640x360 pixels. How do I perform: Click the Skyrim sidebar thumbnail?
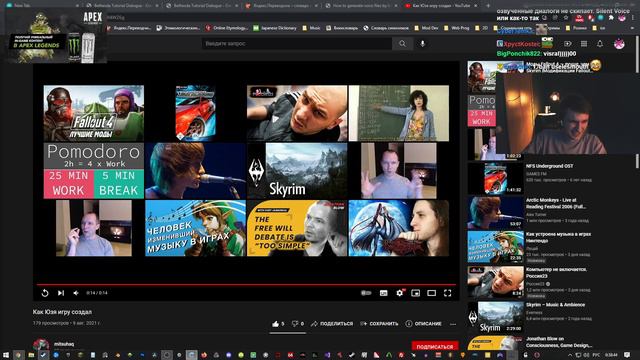click(x=495, y=317)
